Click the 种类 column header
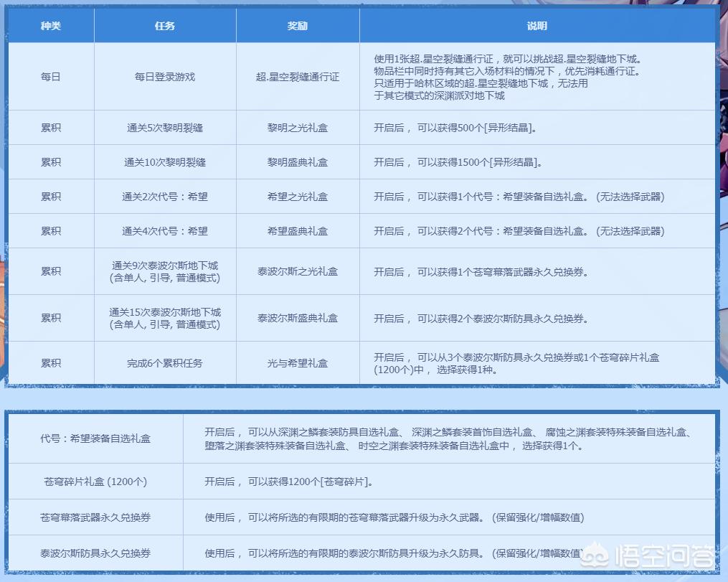This screenshot has width=728, height=582. click(50, 26)
